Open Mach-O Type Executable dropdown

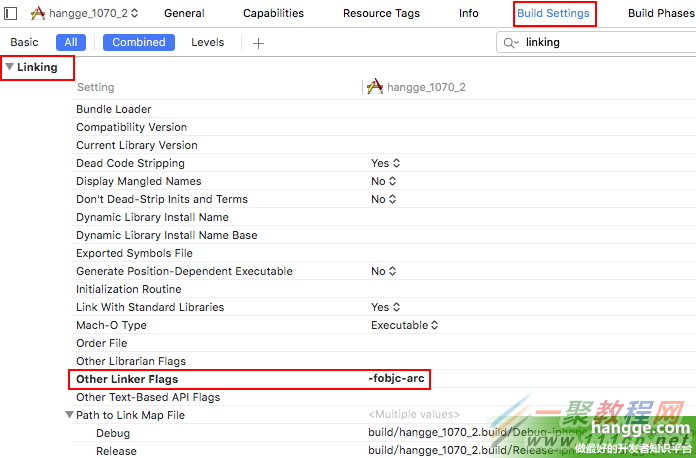(x=405, y=325)
